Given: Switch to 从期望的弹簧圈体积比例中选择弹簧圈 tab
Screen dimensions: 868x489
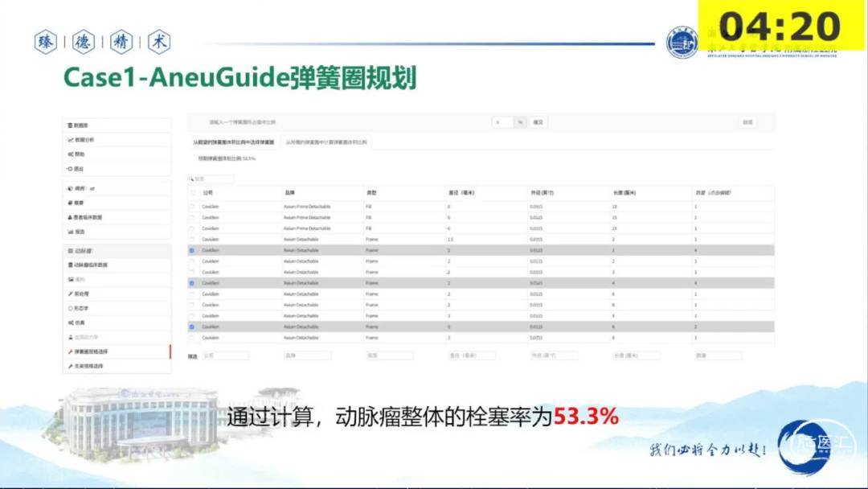Looking at the screenshot, I should pos(234,142).
